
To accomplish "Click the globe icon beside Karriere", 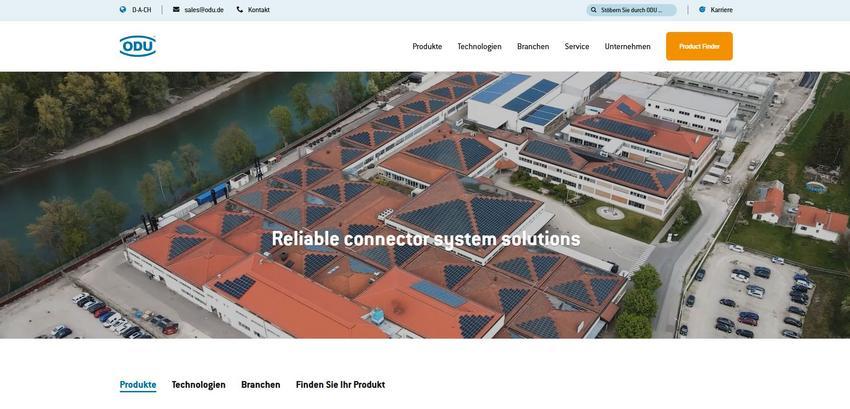I will (x=703, y=9).
